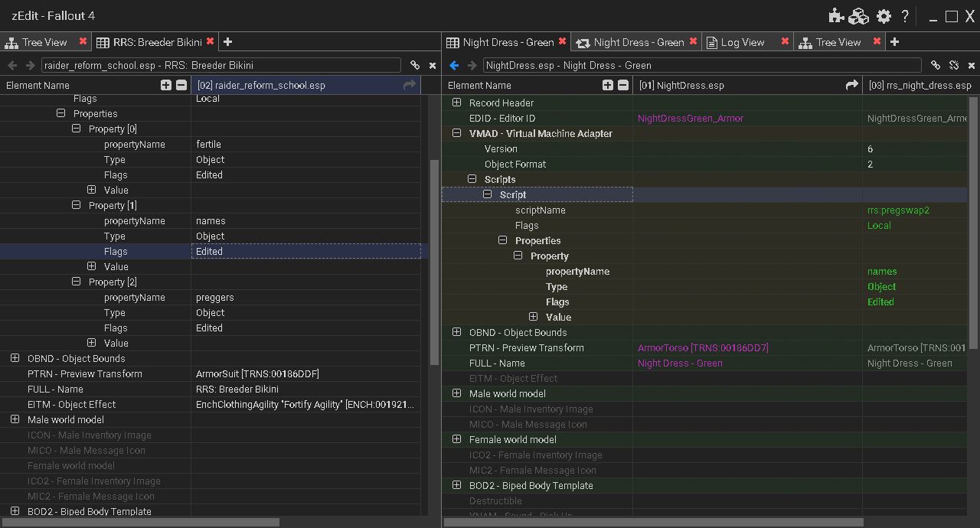
Task: Click the link icon beside NightDress address
Action: coord(936,66)
